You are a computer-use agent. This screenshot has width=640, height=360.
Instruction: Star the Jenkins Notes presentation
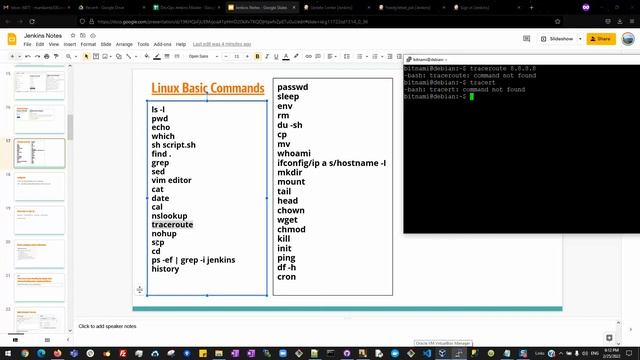[x=73, y=36]
